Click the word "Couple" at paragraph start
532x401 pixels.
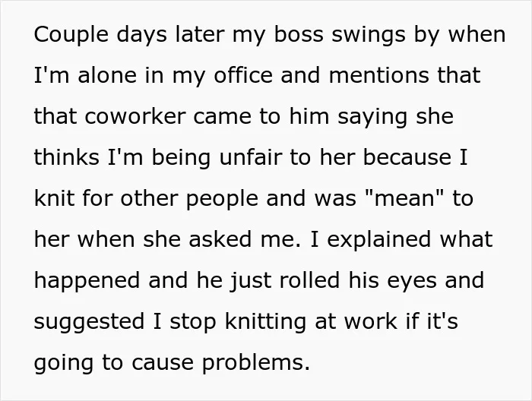click(x=71, y=35)
